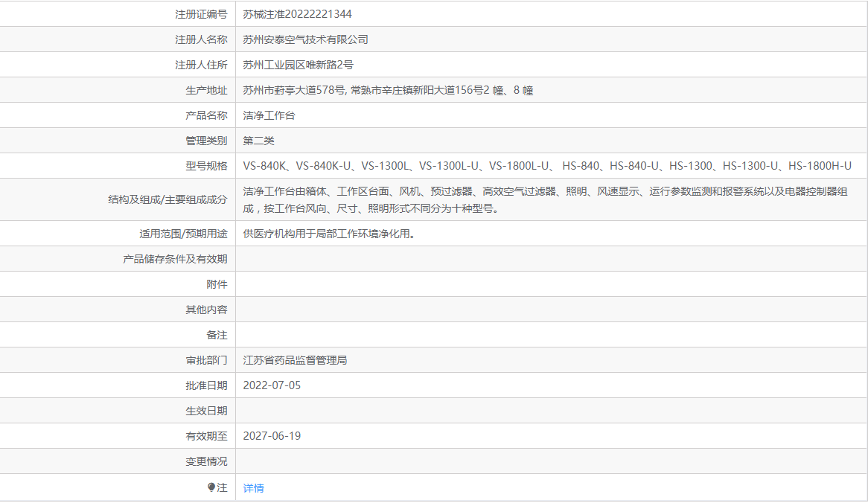The height and width of the screenshot is (503, 868).
Task: Click the 备注 label
Action: [217, 336]
